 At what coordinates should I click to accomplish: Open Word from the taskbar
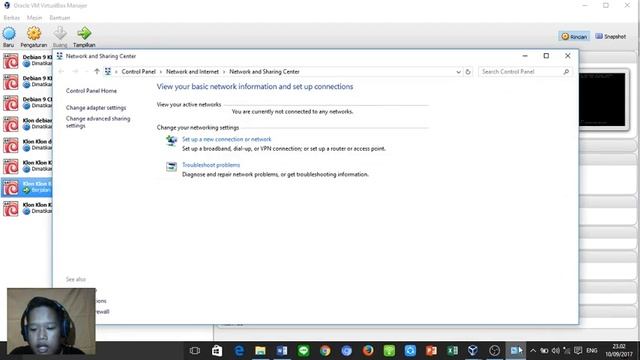(282, 351)
